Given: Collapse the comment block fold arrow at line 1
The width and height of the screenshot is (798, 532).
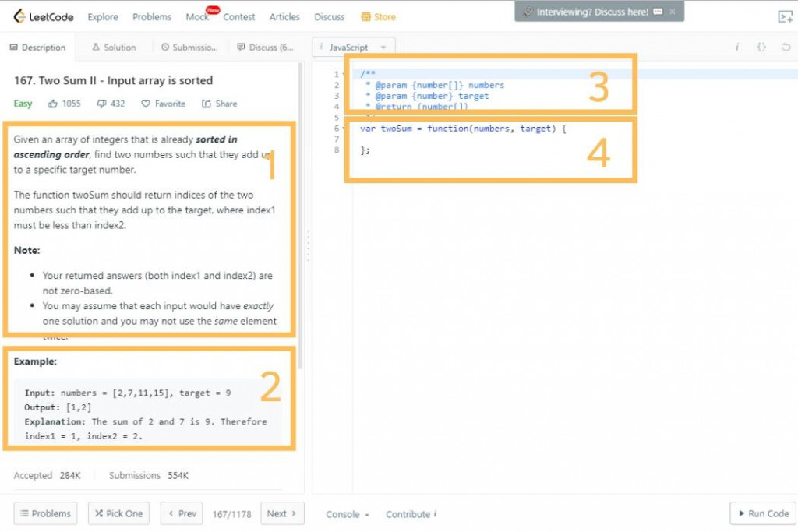Looking at the screenshot, I should click(344, 74).
